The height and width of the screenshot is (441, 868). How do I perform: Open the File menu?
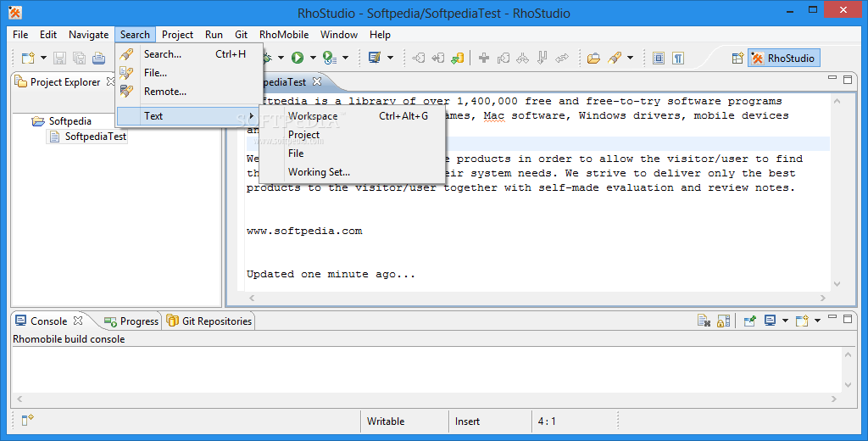pyautogui.click(x=20, y=35)
